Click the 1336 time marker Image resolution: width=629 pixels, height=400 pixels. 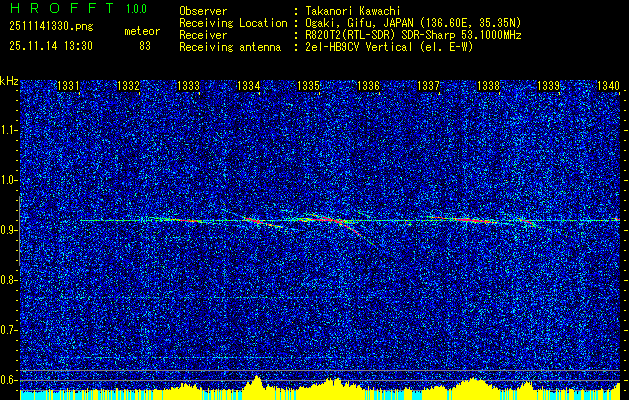(x=368, y=85)
